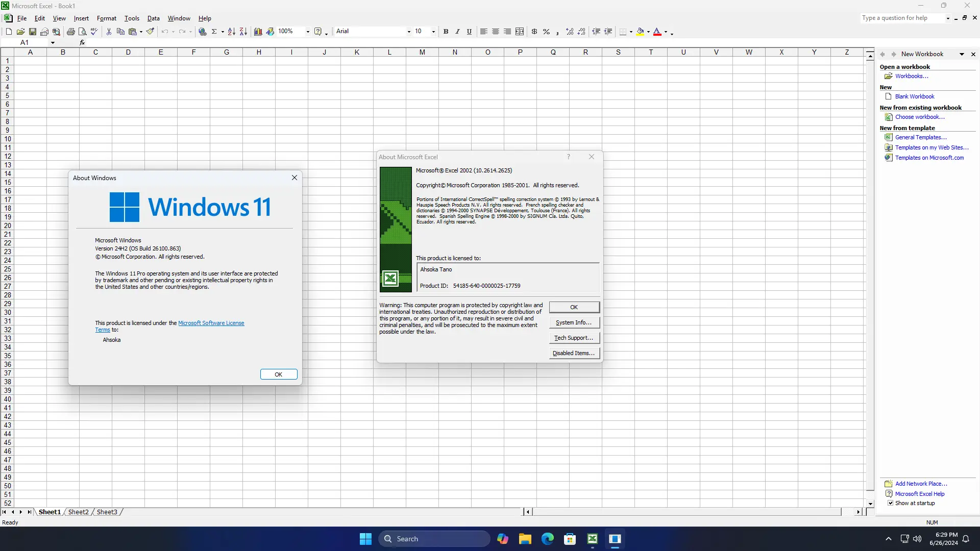This screenshot has height=551, width=980.
Task: Click OK in About Windows dialog
Action: click(x=279, y=374)
